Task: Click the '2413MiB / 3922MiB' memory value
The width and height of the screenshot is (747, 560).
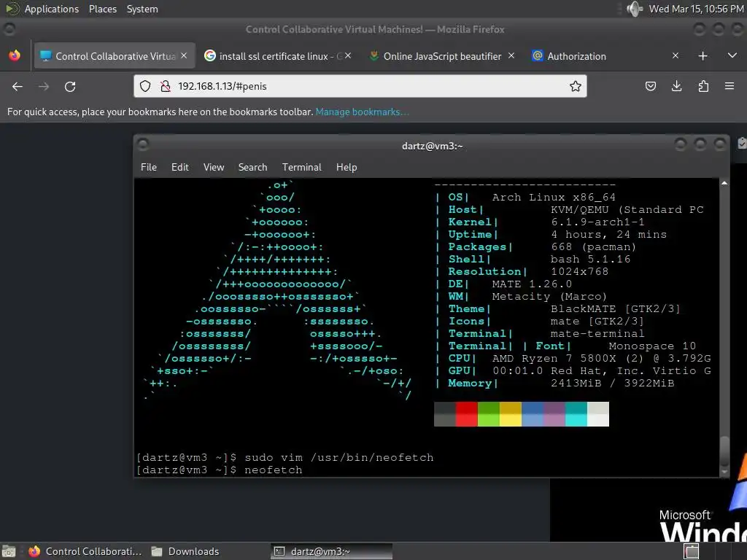Action: coord(612,383)
